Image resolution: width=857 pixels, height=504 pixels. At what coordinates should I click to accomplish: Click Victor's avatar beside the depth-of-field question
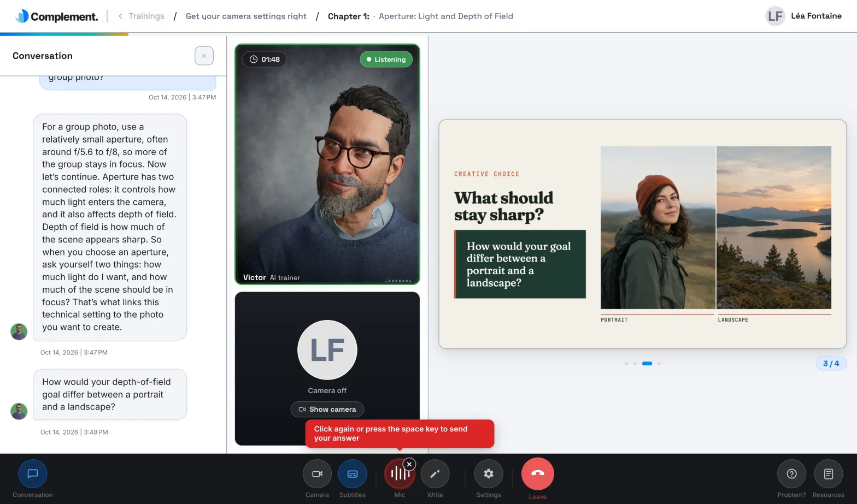pyautogui.click(x=19, y=411)
